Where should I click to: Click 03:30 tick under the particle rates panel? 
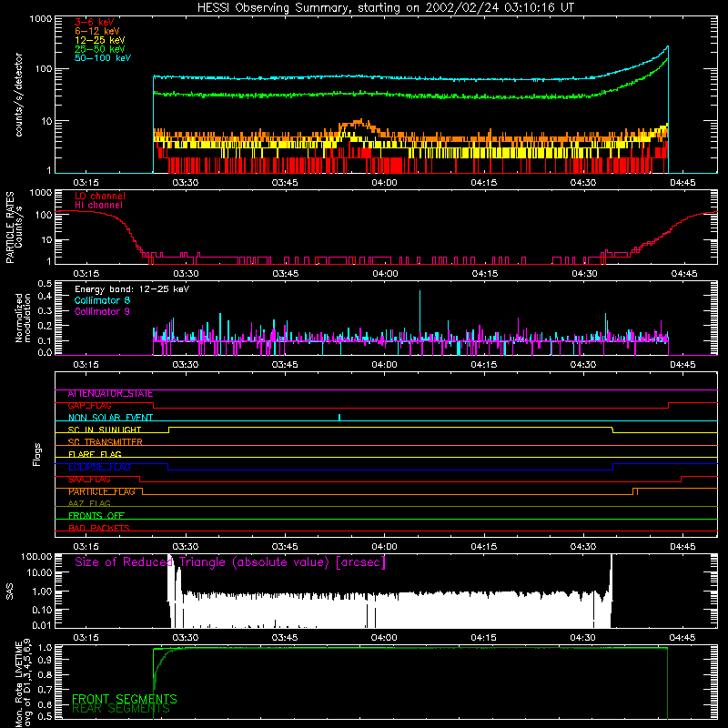pyautogui.click(x=187, y=274)
